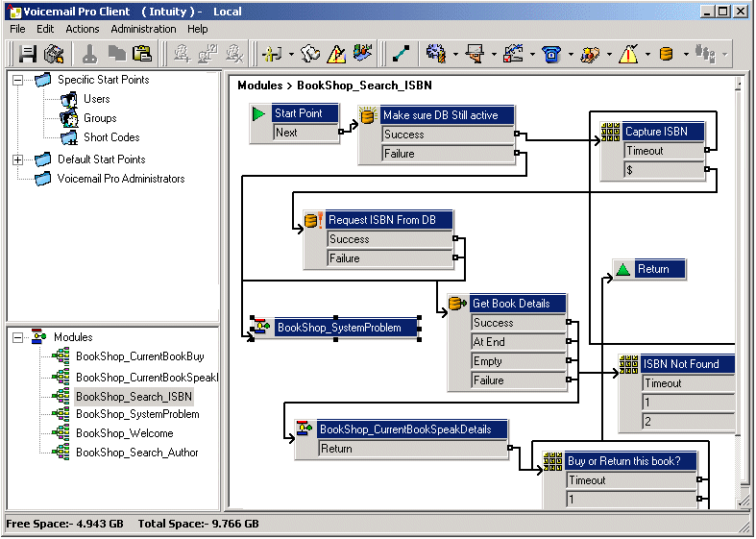
Task: Click the Capture ISBN keypad icon
Action: (x=610, y=132)
